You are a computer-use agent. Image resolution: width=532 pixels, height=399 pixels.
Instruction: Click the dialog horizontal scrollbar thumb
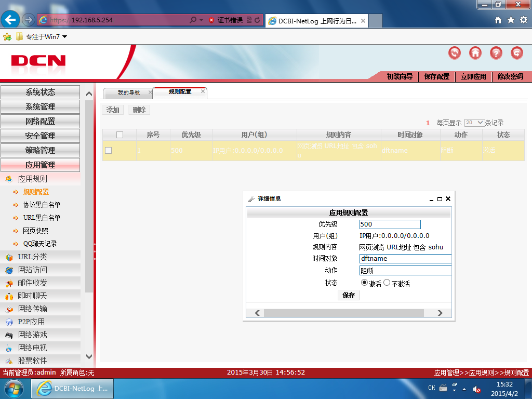344,313
